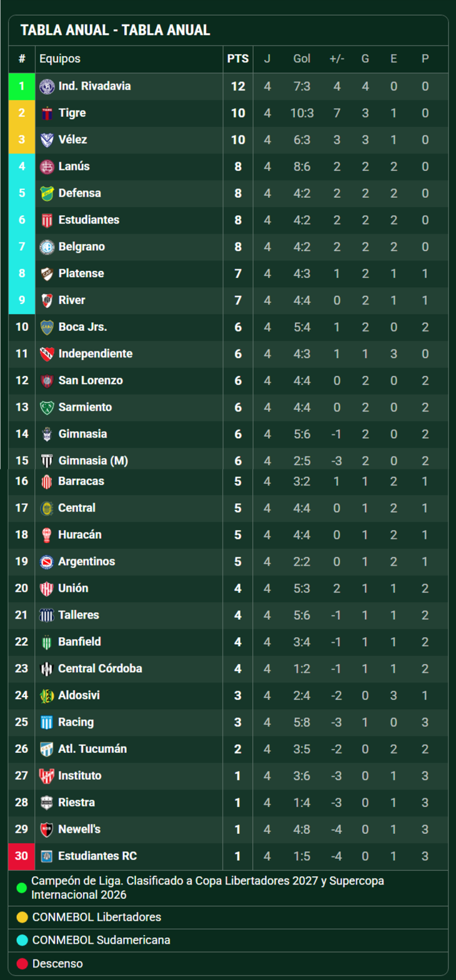
Task: Click the red position 30 badge
Action: (x=22, y=856)
